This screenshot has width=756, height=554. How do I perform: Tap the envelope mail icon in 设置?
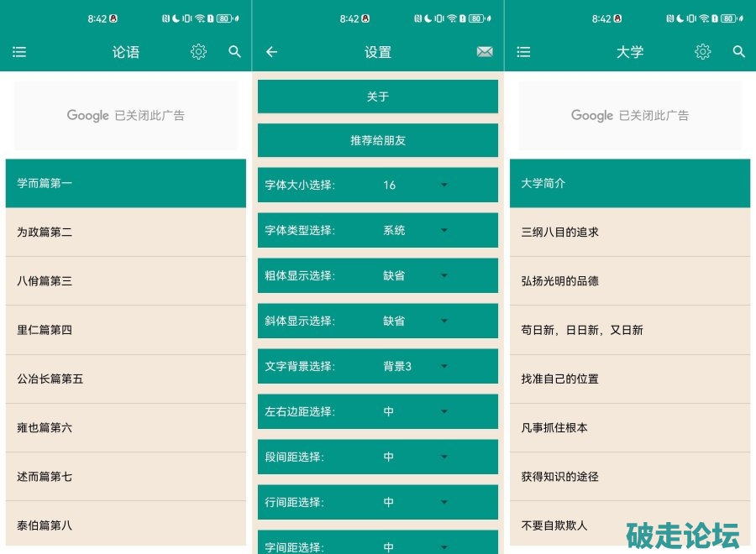pyautogui.click(x=485, y=52)
